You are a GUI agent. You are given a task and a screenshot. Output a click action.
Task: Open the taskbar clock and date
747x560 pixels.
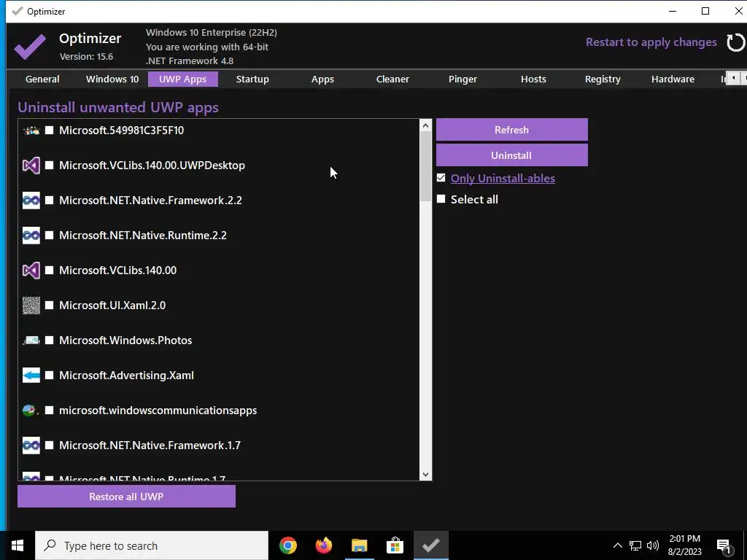684,545
